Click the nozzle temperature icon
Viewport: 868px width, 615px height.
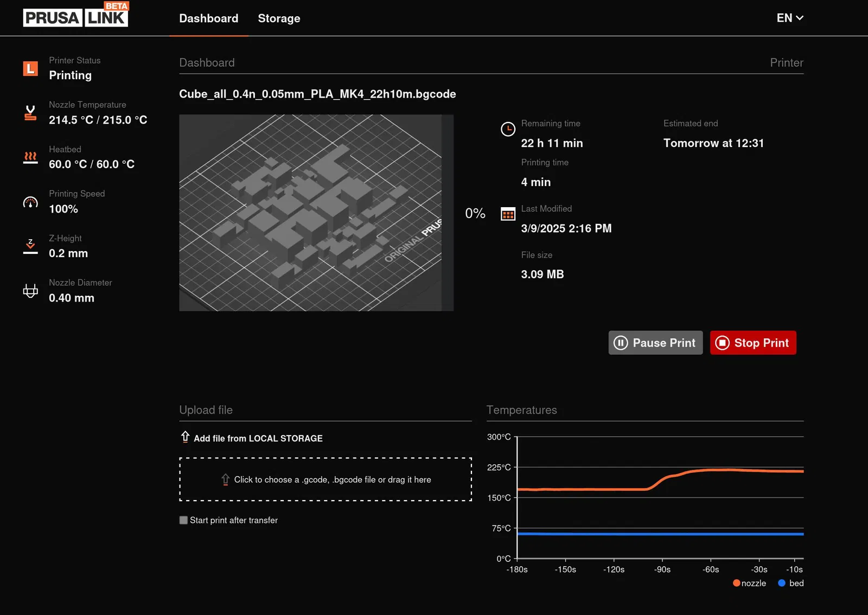click(x=30, y=113)
